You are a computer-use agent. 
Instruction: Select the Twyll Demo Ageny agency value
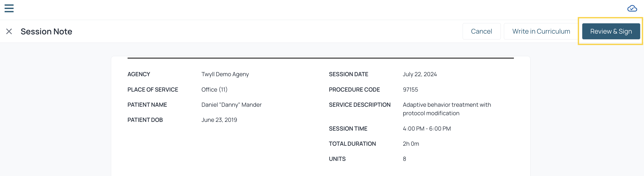coord(225,74)
